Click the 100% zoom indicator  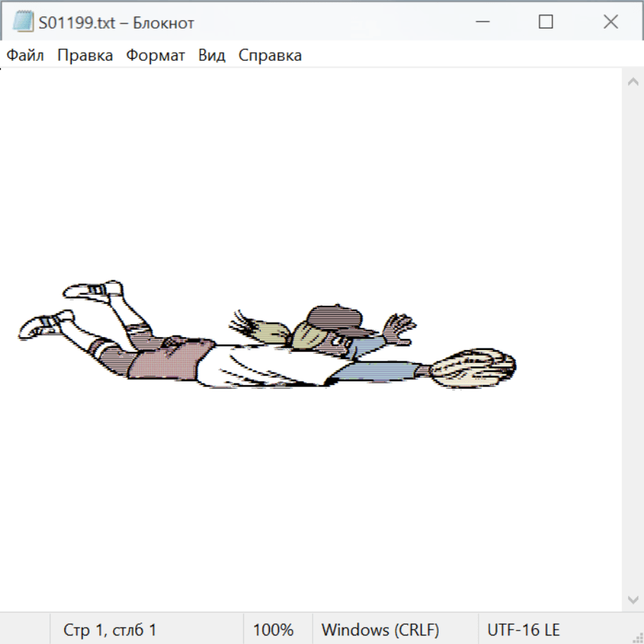click(x=273, y=630)
